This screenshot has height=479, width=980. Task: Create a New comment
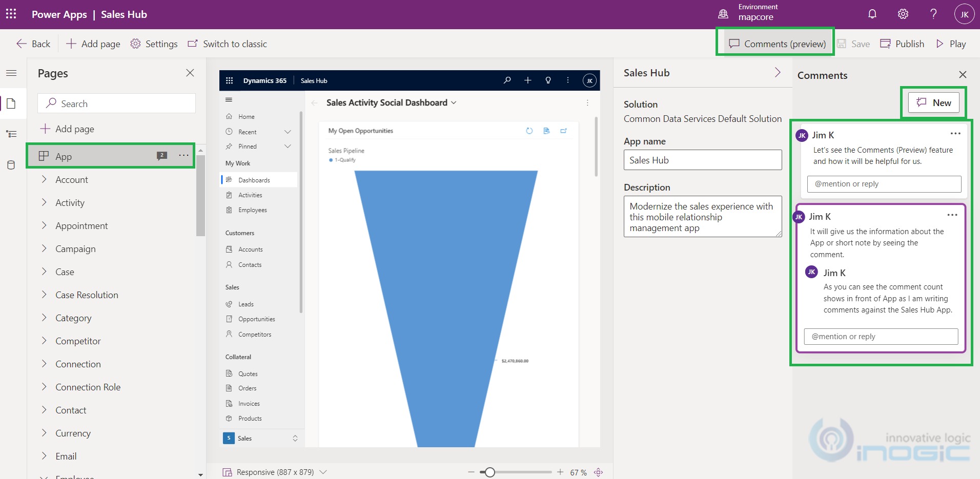(934, 102)
